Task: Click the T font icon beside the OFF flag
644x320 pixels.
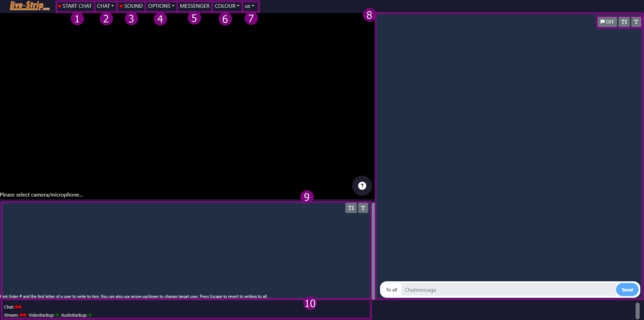Action: coord(636,22)
